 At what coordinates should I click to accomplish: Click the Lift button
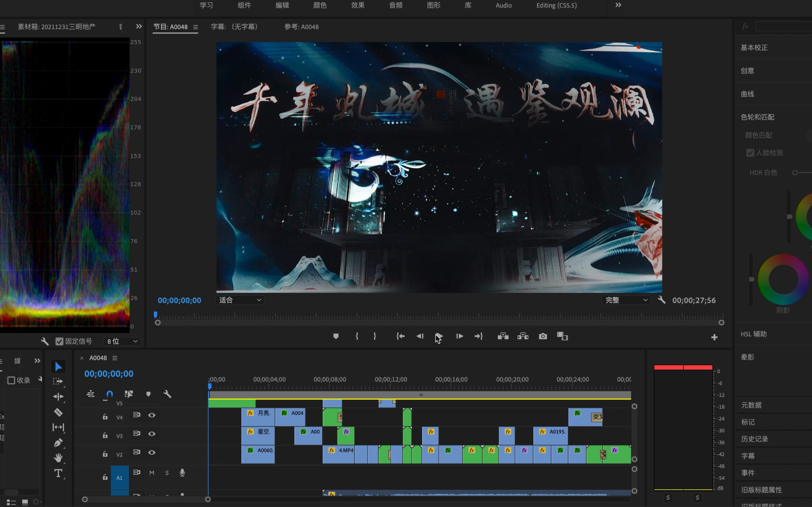click(503, 336)
